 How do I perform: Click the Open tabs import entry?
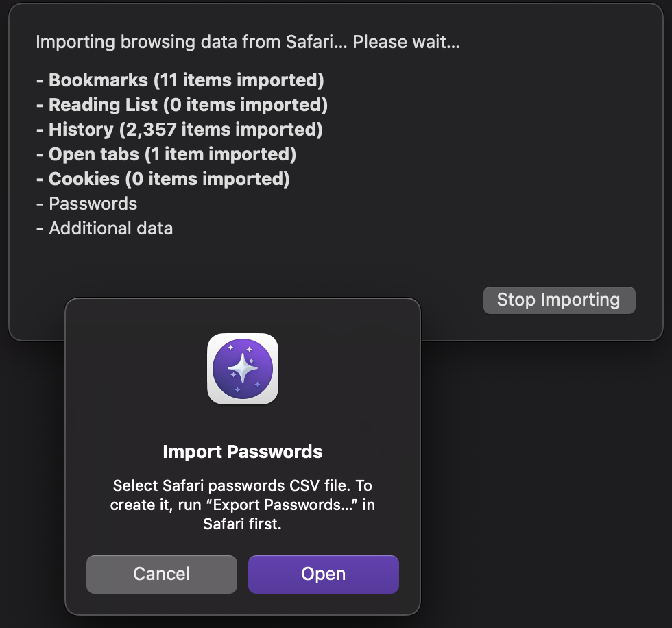[171, 154]
